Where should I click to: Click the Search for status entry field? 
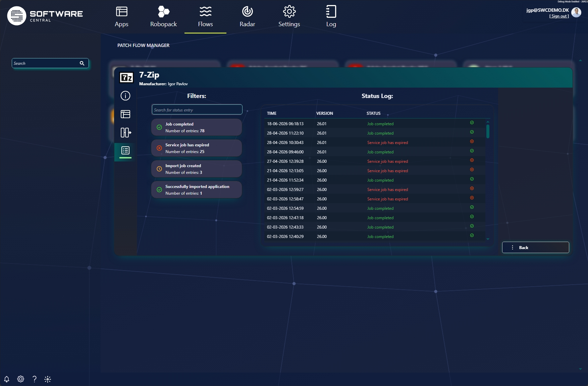pos(197,110)
